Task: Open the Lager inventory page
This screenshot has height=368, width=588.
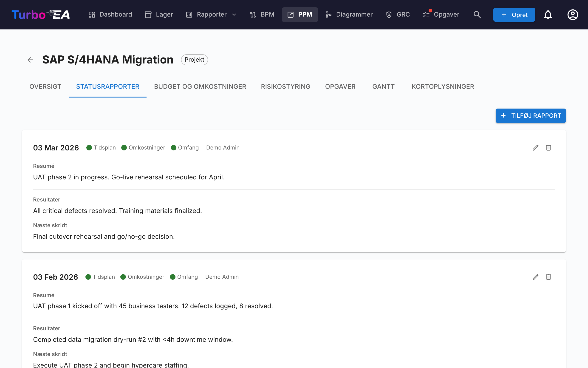Action: point(159,14)
